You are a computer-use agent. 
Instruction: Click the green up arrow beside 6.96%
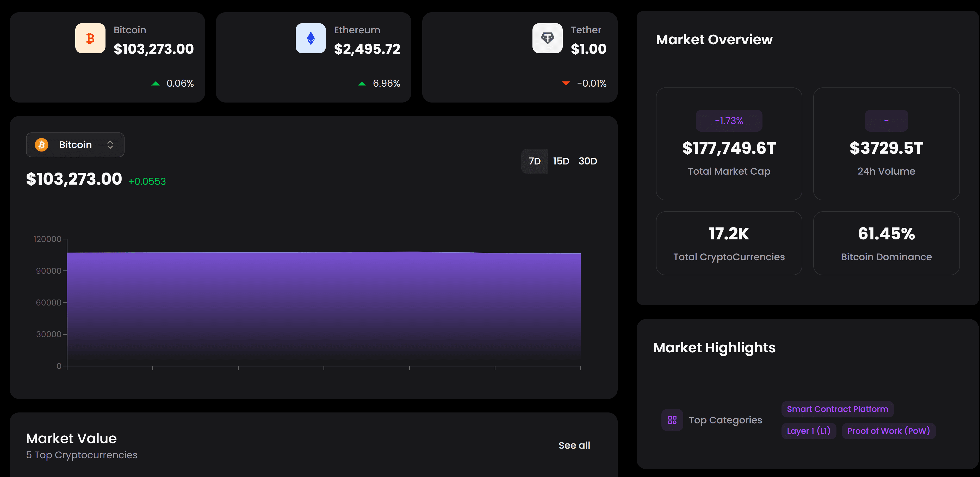pyautogui.click(x=362, y=84)
